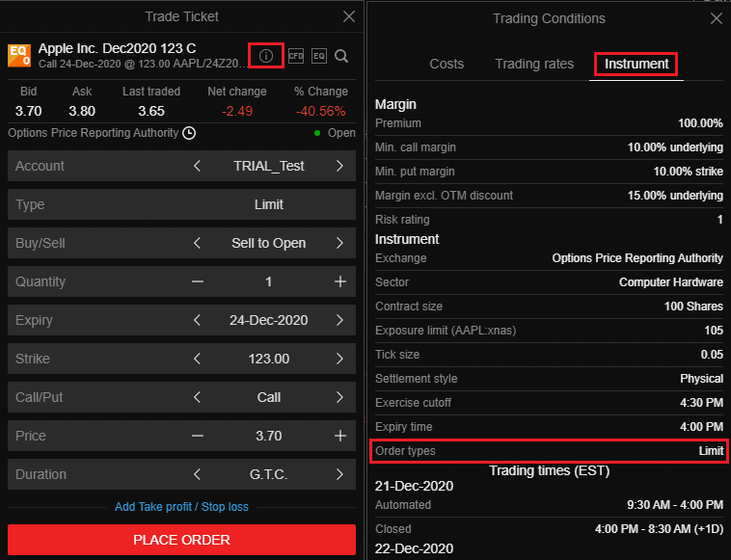Click the clock icon beside Options Price Reporting Authority

click(189, 133)
